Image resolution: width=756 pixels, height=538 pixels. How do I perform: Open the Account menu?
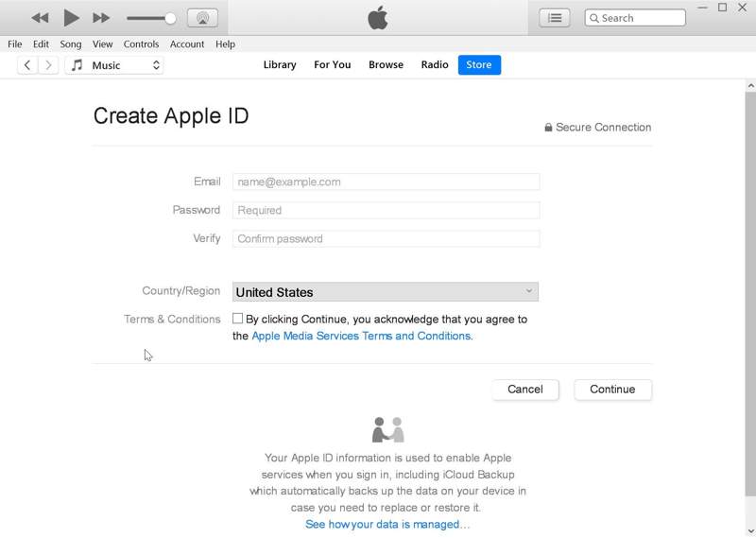click(x=187, y=43)
